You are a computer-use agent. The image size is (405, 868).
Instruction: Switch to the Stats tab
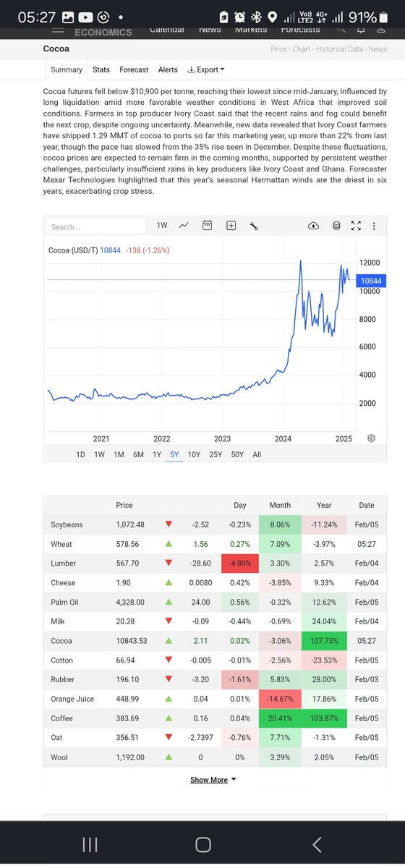click(101, 70)
